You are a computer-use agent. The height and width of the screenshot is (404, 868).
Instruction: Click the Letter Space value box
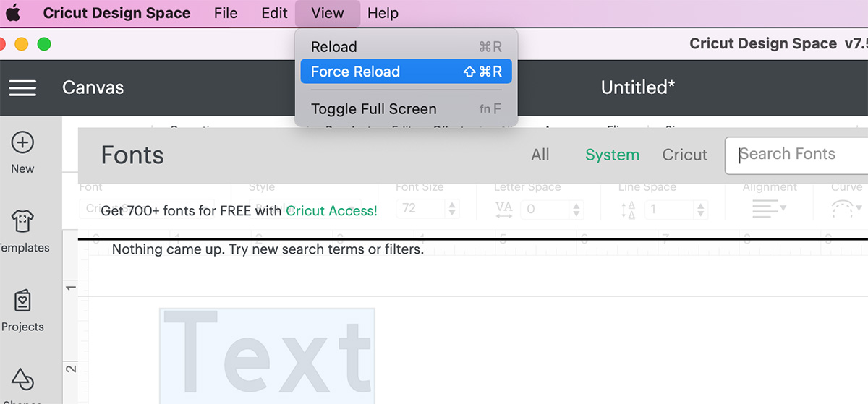545,209
